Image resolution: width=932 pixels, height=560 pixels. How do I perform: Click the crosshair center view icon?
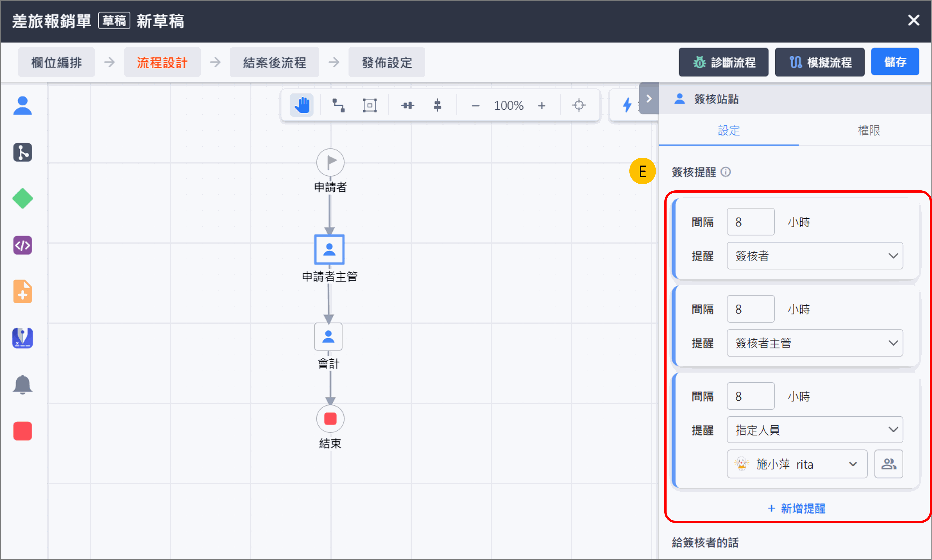coord(579,105)
